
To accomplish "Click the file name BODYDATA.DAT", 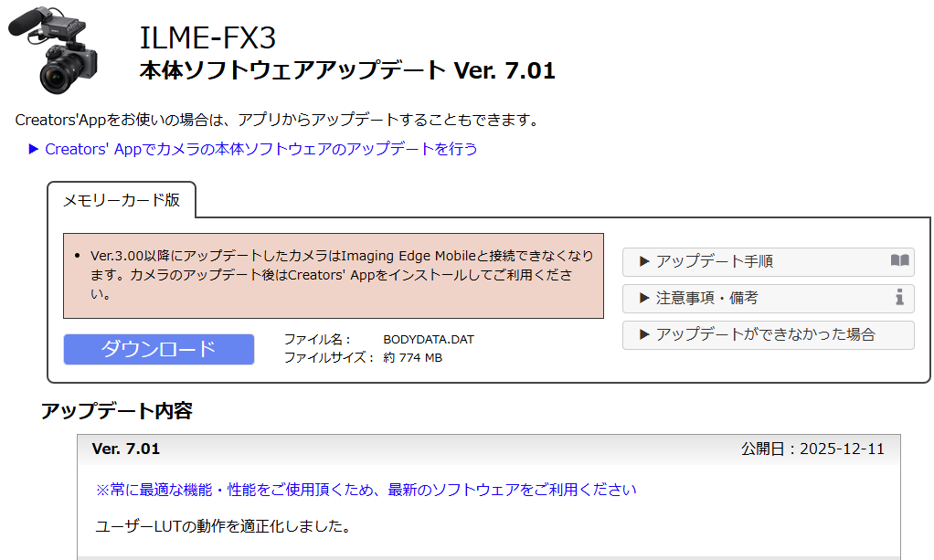I will [x=429, y=340].
